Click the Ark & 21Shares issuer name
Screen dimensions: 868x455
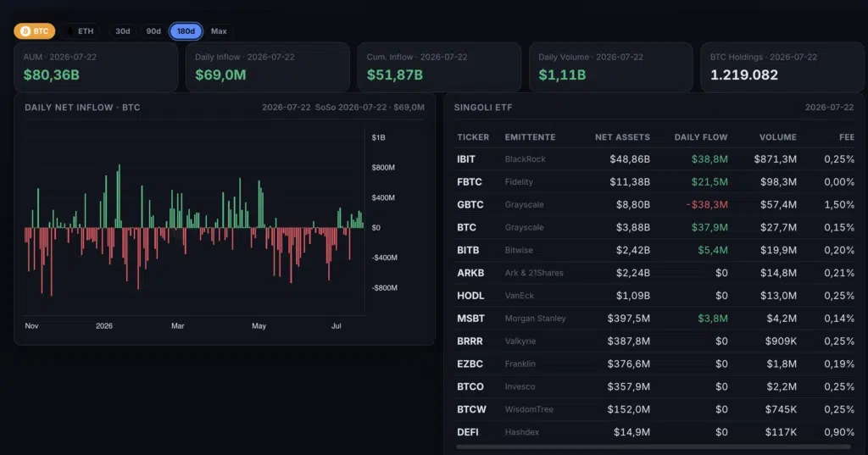tap(534, 273)
